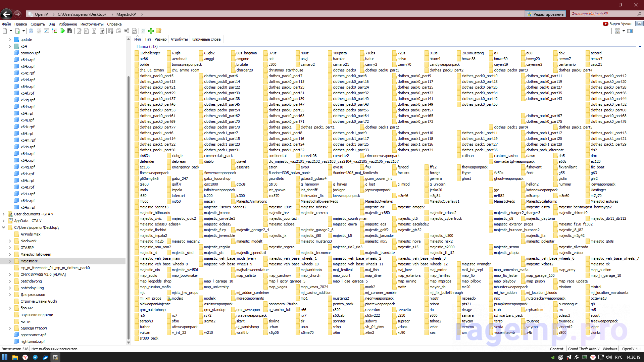Image resolution: width=644 pixels, height=362 pixels.
Task: Click the black floppy save toolbar icon
Action: (69, 31)
